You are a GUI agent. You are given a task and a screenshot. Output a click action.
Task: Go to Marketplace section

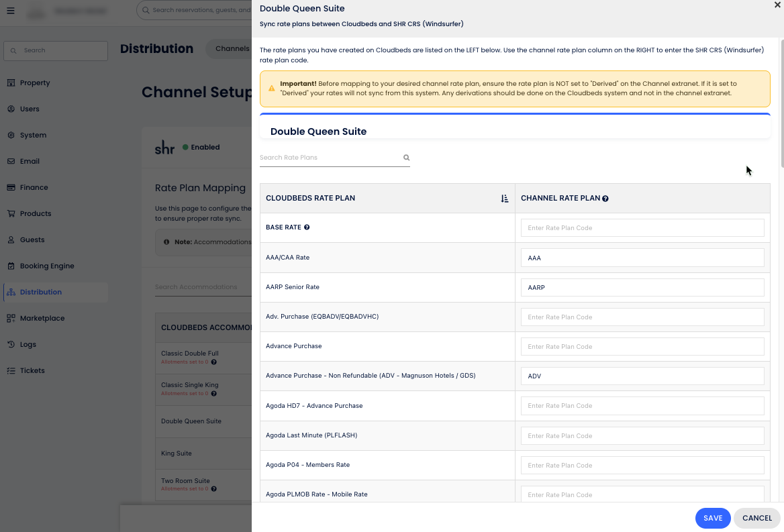[x=42, y=318]
